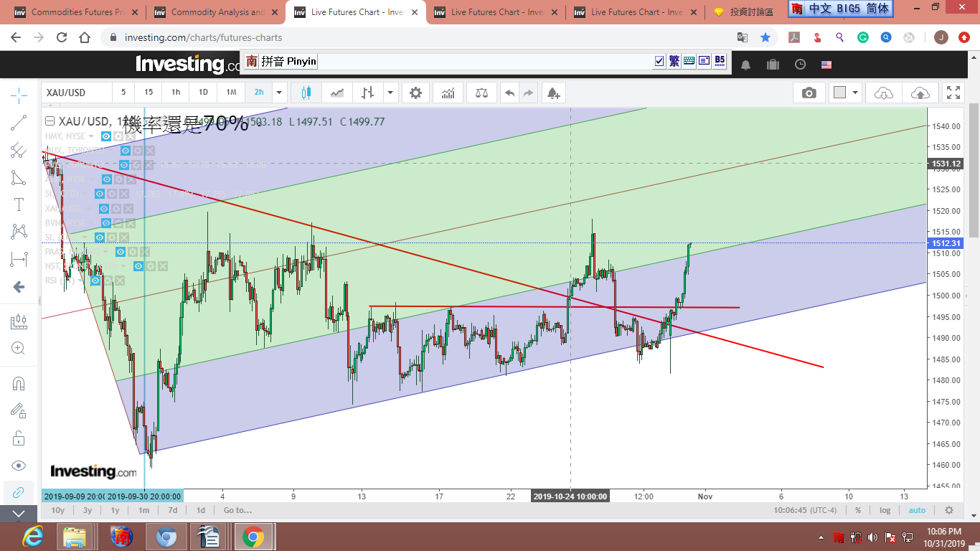Image resolution: width=980 pixels, height=551 pixels.
Task: Open the forecast position tool
Action: coord(19,322)
